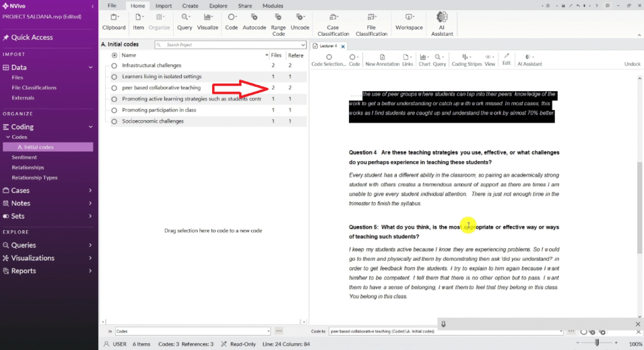The width and height of the screenshot is (644, 350).
Task: Switch to the Explore ribbon tab
Action: 218,6
